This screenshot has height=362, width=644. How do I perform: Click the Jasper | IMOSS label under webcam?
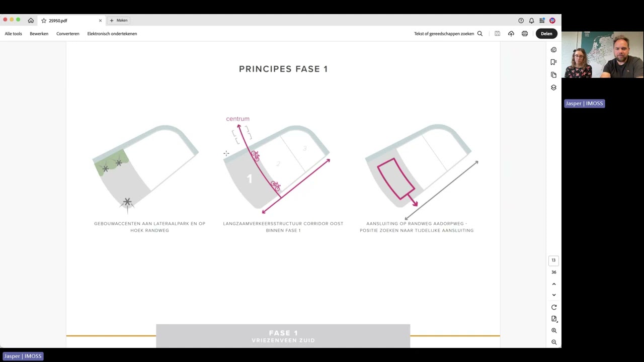tap(584, 103)
